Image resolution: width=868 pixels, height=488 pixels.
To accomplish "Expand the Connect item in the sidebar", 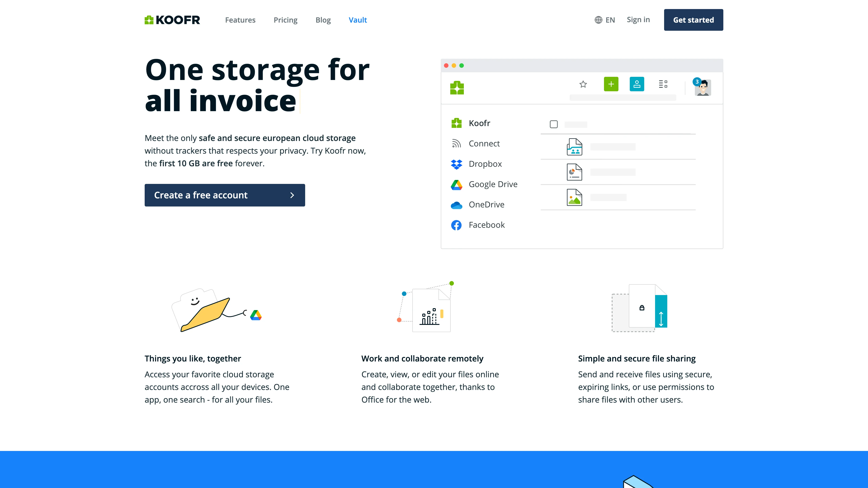I will (484, 143).
